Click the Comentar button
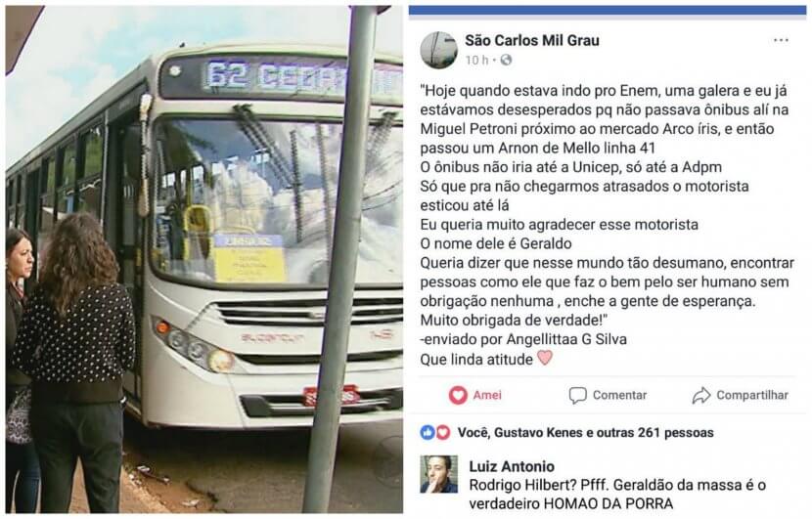Screen dimensions: 812x519 (608, 395)
